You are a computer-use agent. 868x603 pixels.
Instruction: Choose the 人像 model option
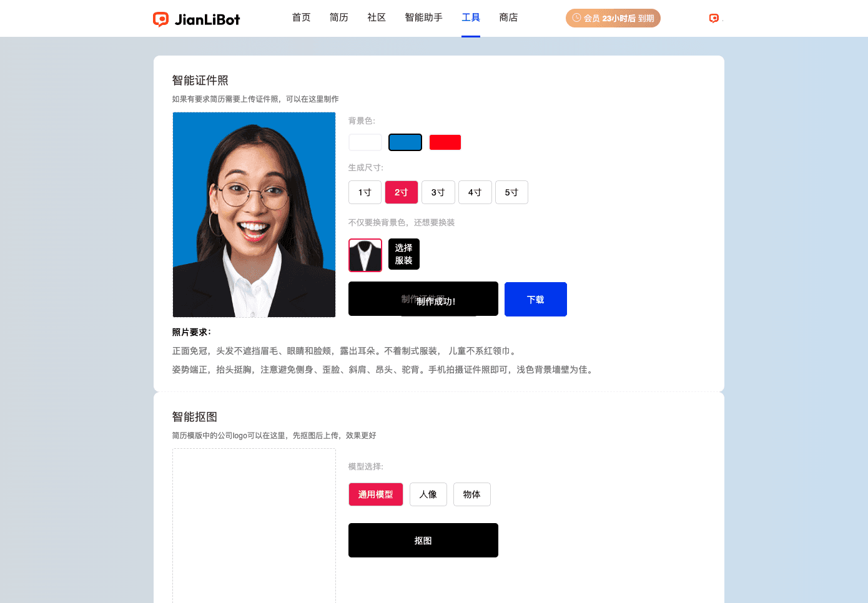tap(428, 494)
